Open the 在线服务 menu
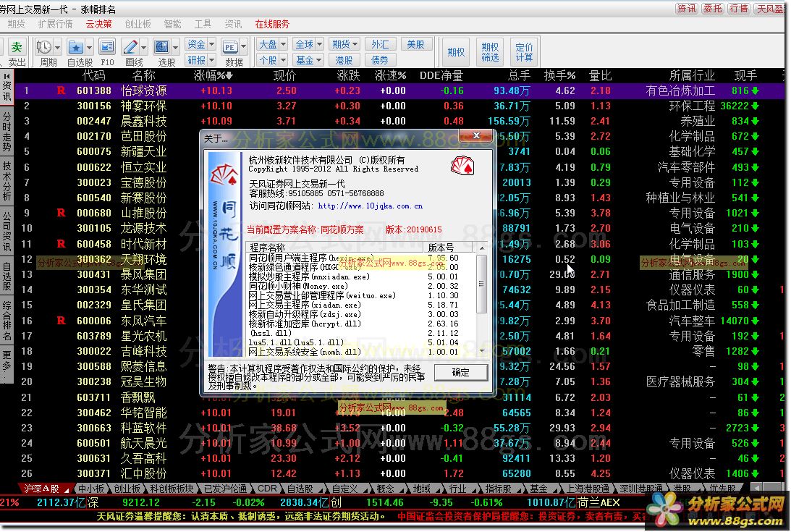Image resolution: width=791 pixels, height=532 pixels. coord(272,24)
